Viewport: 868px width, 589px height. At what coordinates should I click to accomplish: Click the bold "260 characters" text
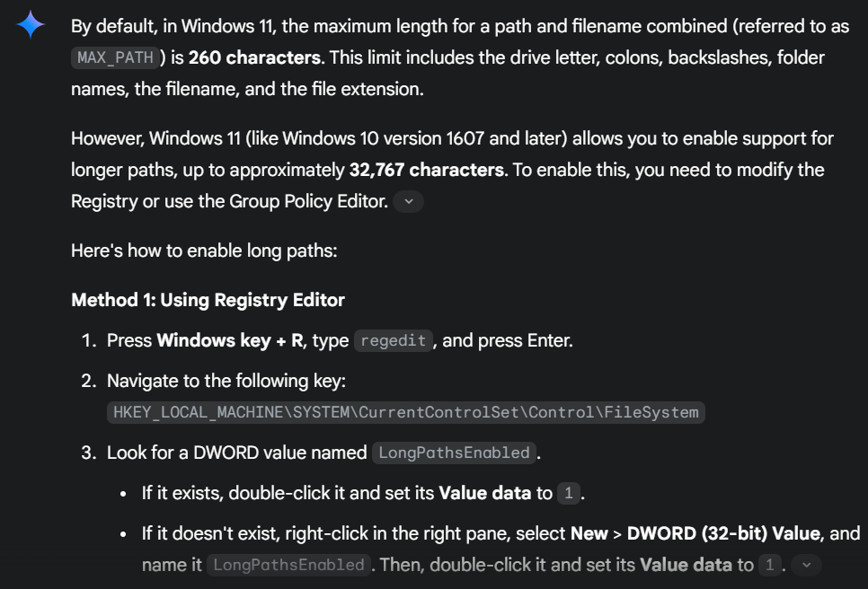pyautogui.click(x=254, y=57)
